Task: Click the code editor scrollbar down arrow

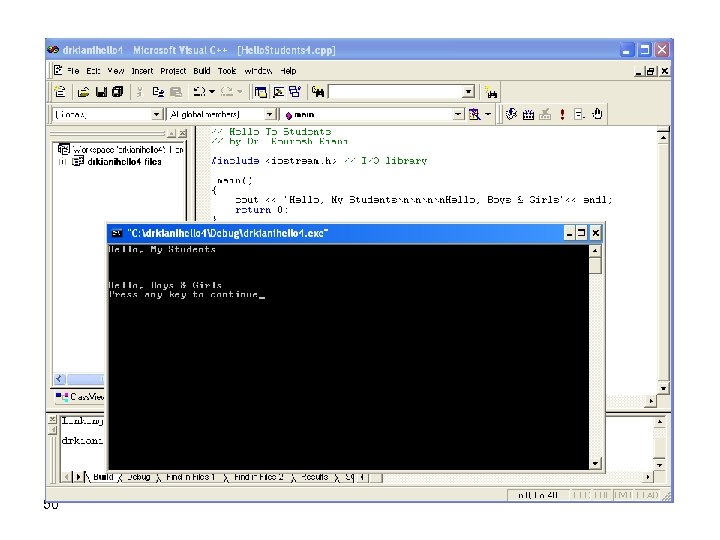Action: click(x=663, y=388)
